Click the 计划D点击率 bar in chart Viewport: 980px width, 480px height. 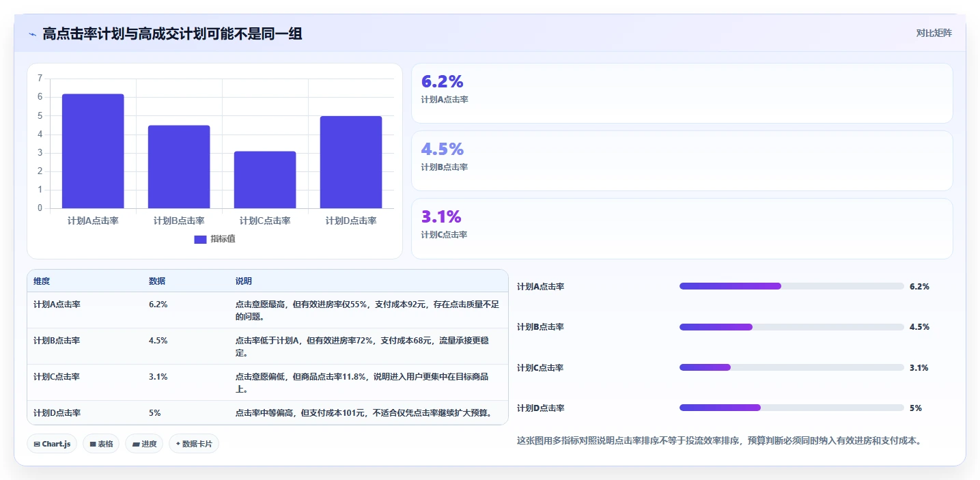point(351,162)
